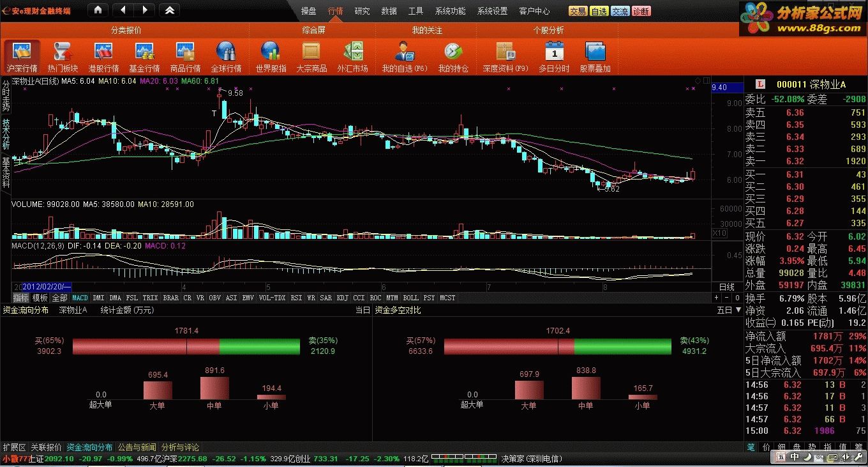868x467 pixels.
Task: Open the 数据 menu
Action: (389, 11)
